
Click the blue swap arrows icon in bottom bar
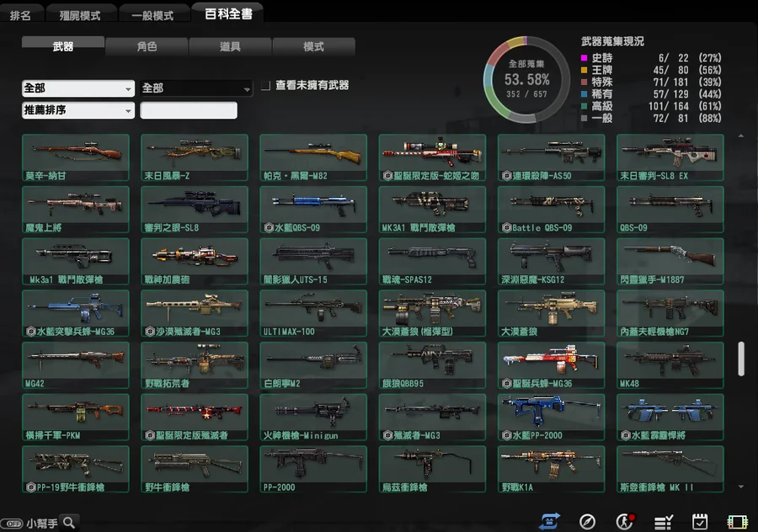click(550, 521)
